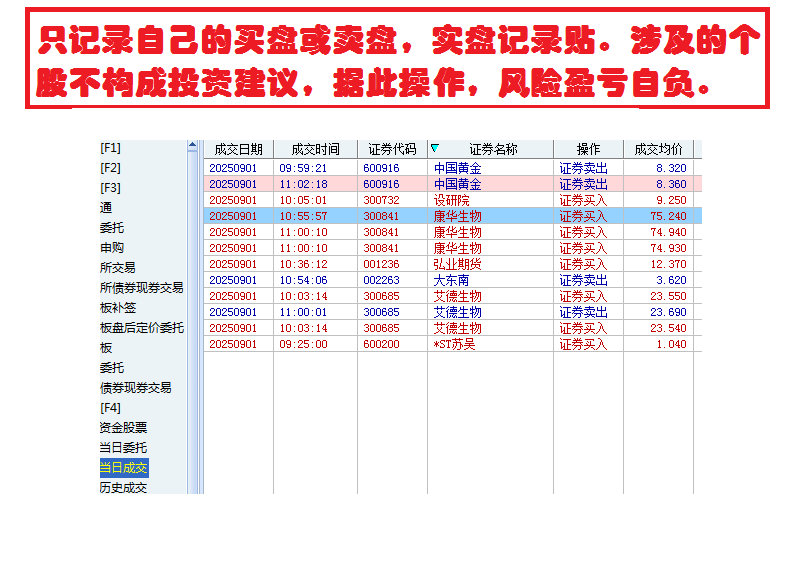Click the sort arrow icon beside 证券名称

click(434, 148)
